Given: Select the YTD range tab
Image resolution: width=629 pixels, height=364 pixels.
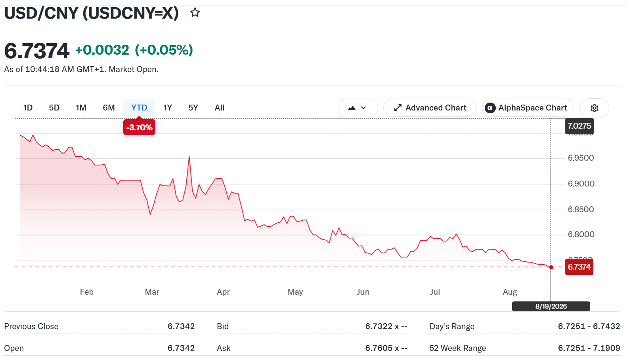Looking at the screenshot, I should tap(139, 108).
